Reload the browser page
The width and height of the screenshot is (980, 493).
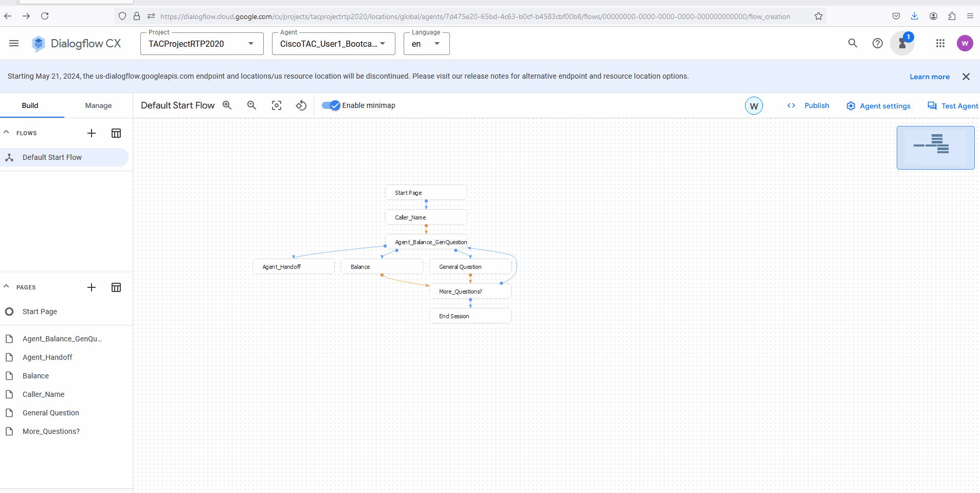coord(45,16)
